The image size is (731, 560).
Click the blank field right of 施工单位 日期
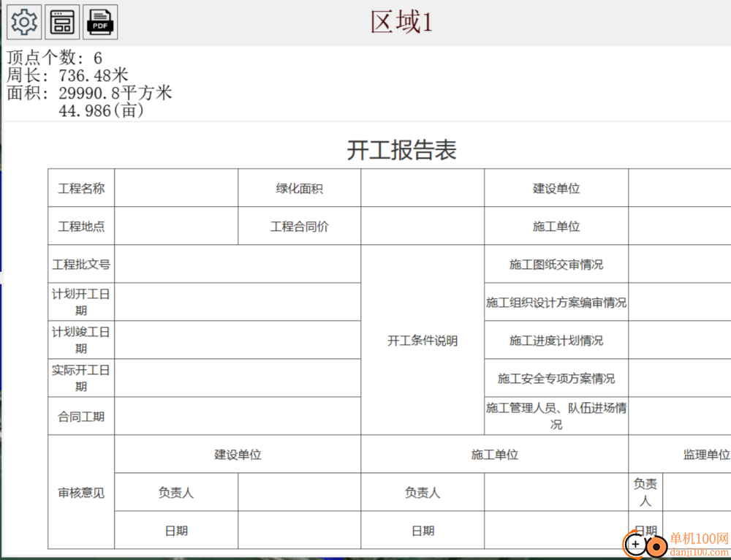click(556, 530)
